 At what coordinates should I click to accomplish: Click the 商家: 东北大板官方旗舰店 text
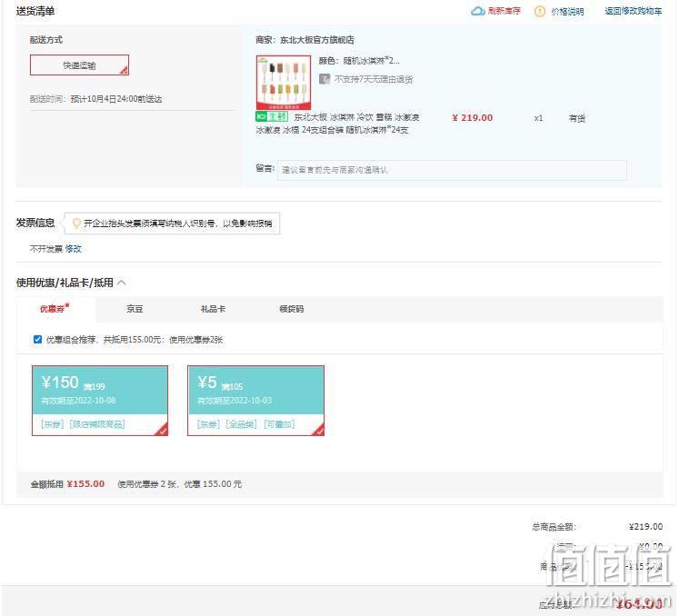click(x=305, y=40)
